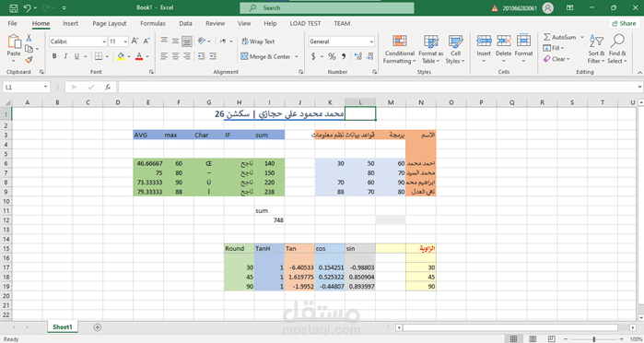
Task: Toggle Middle Align
Action: tap(175, 41)
